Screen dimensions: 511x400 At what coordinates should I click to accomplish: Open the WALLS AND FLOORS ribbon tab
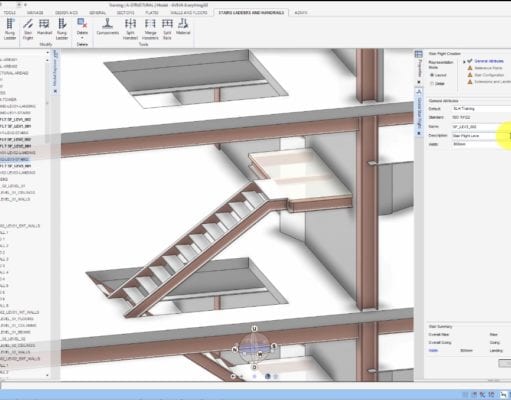[x=189, y=13]
